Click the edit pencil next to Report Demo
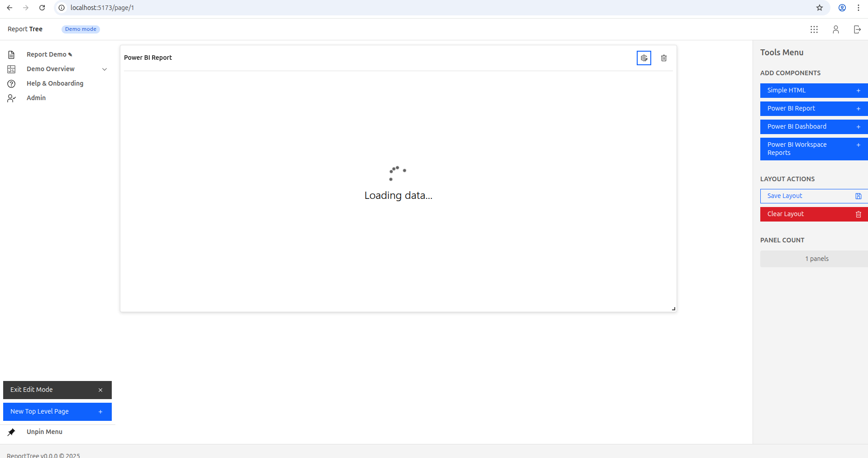868x458 pixels. 70,54
